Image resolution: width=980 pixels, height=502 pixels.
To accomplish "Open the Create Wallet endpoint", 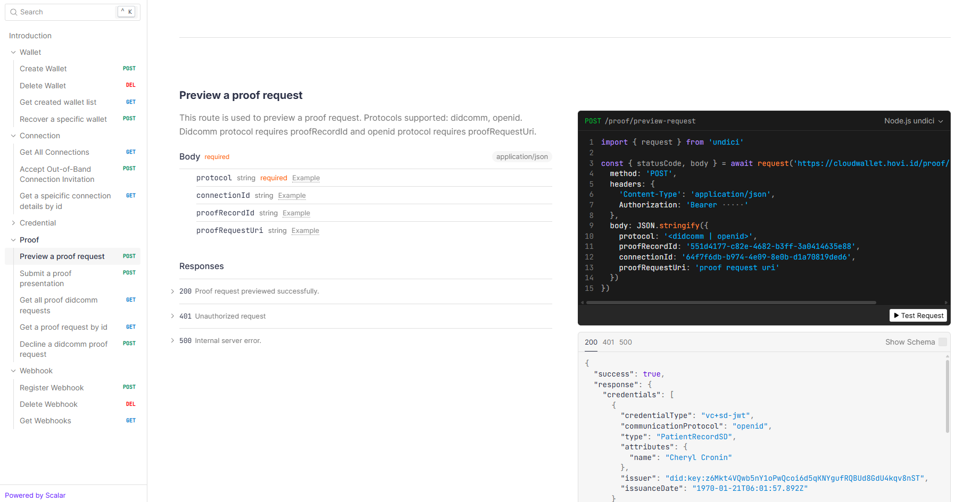I will [x=43, y=69].
